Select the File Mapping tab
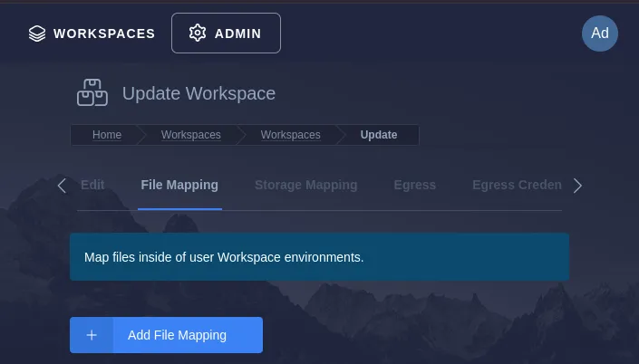This screenshot has width=639, height=364. [x=179, y=185]
